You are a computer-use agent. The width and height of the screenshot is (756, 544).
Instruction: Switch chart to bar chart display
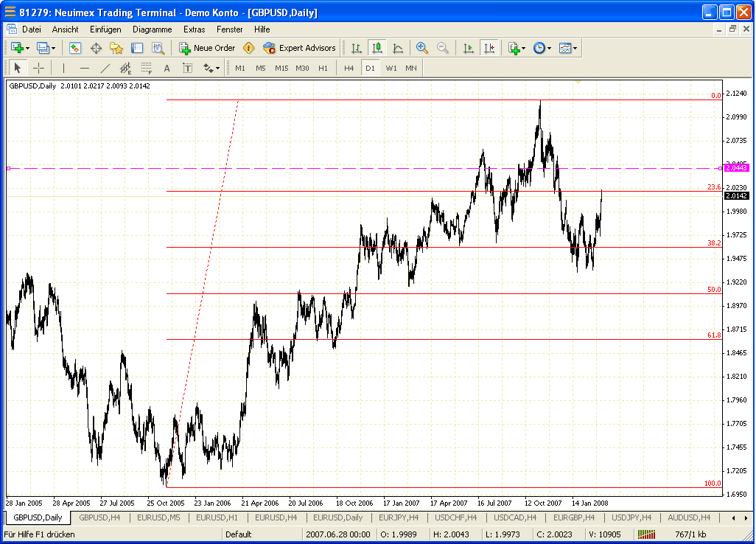click(x=357, y=48)
